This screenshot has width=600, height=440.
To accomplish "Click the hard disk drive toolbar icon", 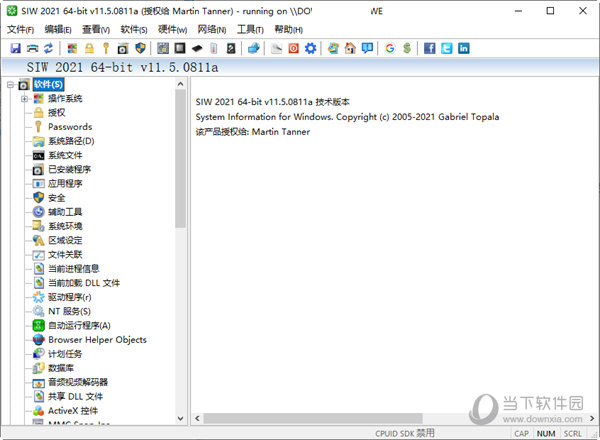I will (231, 48).
